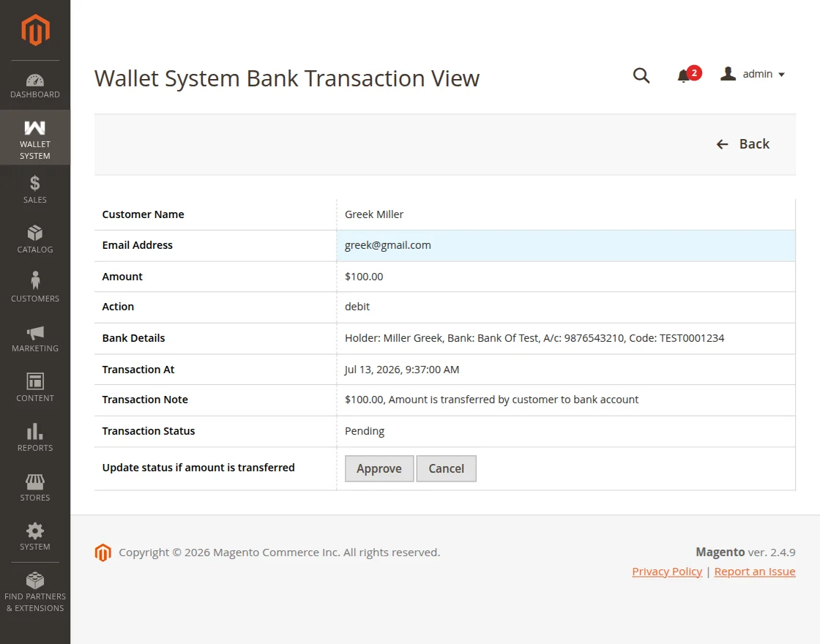Click the search magnifier icon
Screen dimensions: 820x644
(641, 75)
